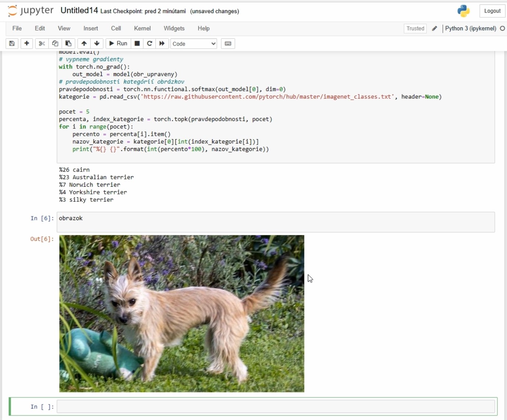Open the command palette keyboard icon
The height and width of the screenshot is (420, 507).
point(228,43)
